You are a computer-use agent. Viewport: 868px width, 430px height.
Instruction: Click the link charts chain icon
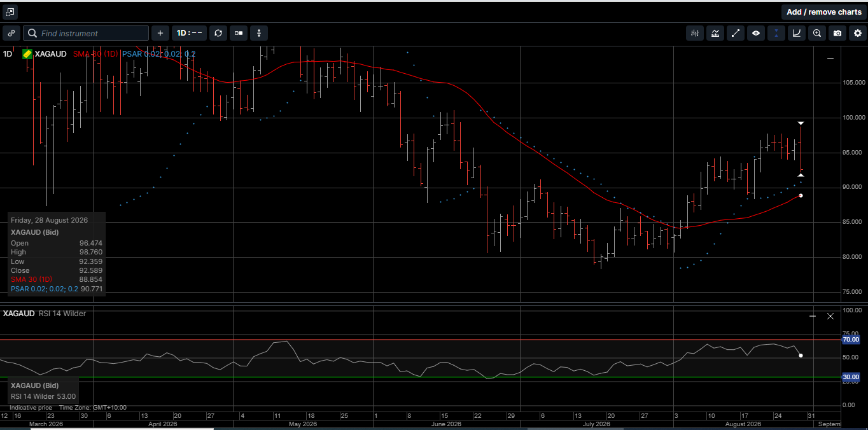(x=11, y=33)
